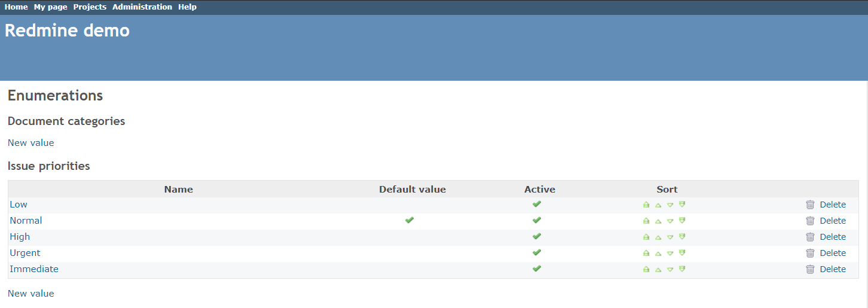Move Low priority to bottom
The image size is (868, 308).
(682, 205)
